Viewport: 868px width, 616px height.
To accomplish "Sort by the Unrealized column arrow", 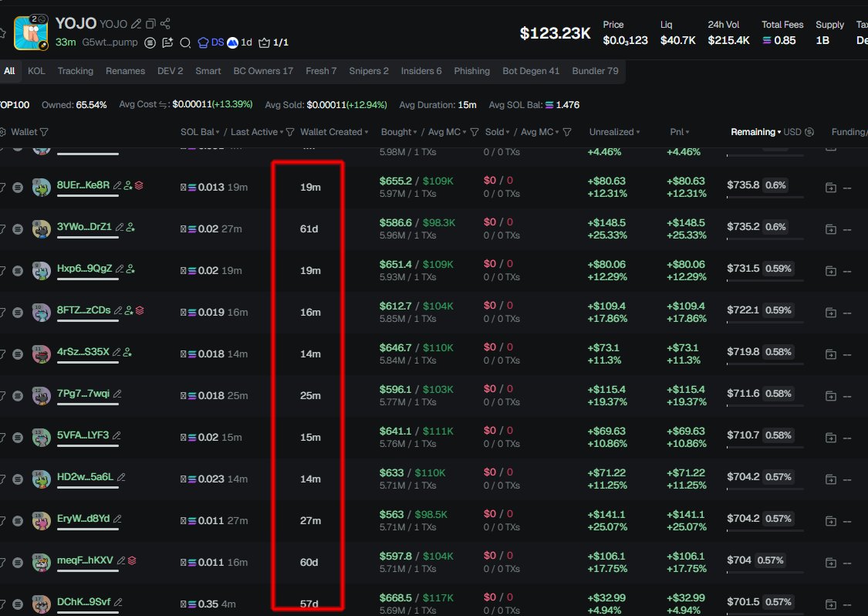I will coord(614,132).
